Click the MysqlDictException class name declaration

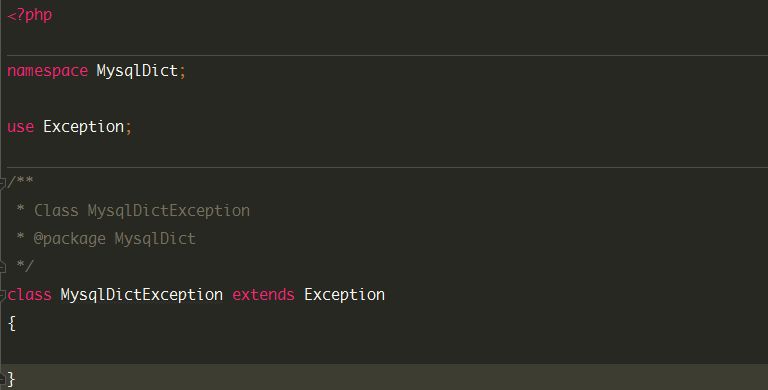[142, 295]
